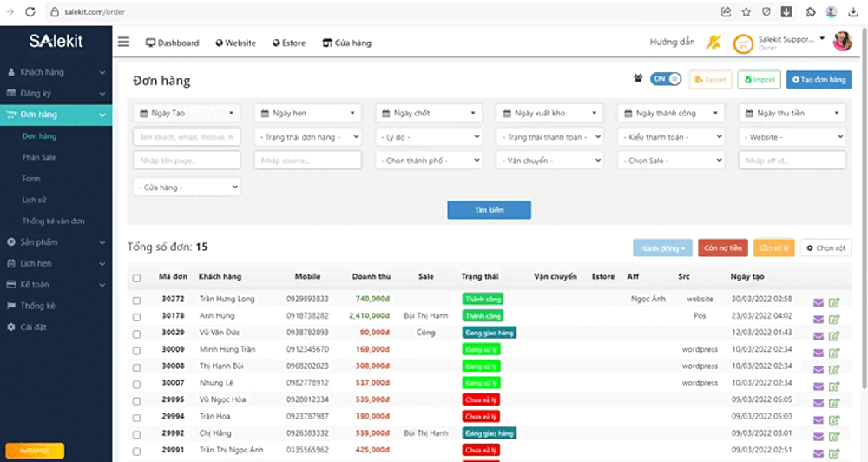This screenshot has width=868, height=462.
Task: Click the Nhập source input field
Action: 308,161
